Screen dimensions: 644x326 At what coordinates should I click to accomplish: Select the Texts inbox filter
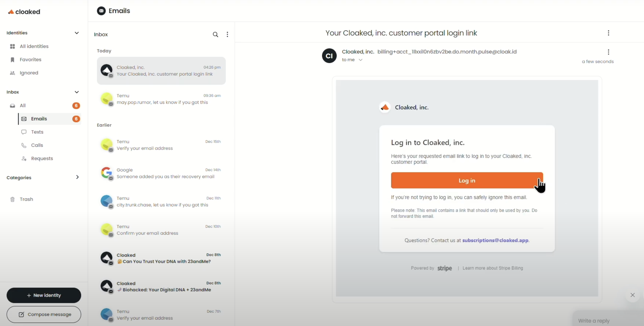click(50, 132)
